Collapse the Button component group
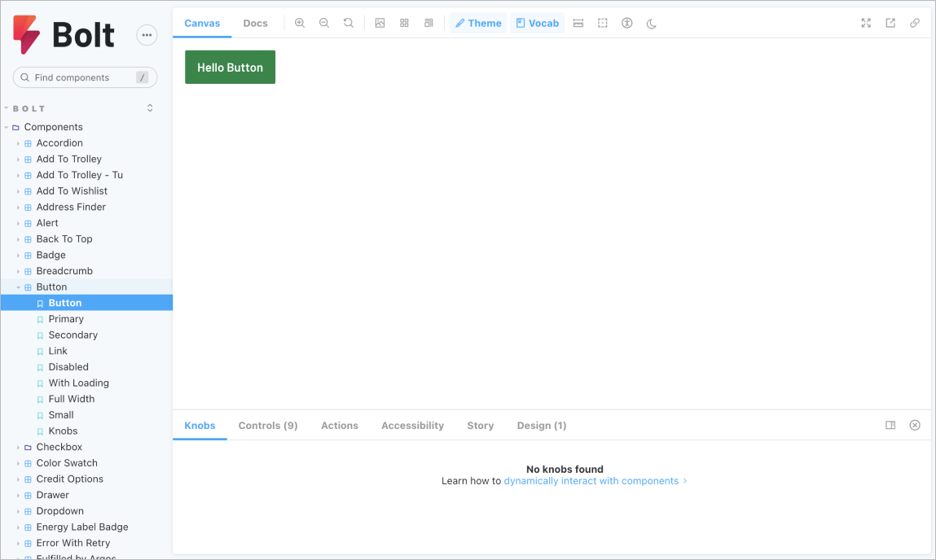Screen dimensions: 936x560 click(18, 287)
